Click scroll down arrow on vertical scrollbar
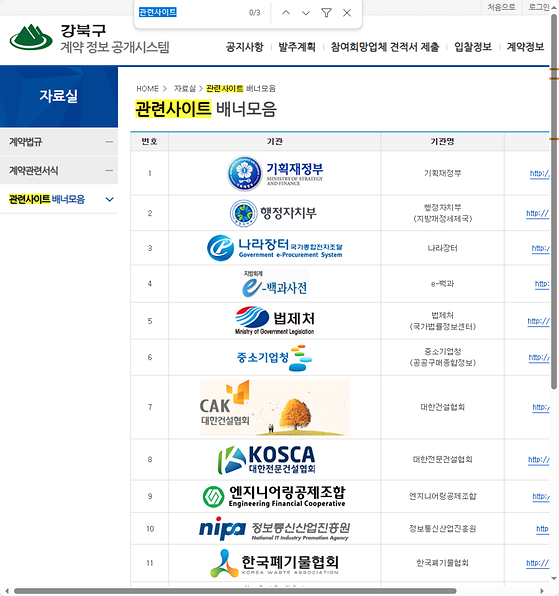The height and width of the screenshot is (596, 559). pos(554,578)
